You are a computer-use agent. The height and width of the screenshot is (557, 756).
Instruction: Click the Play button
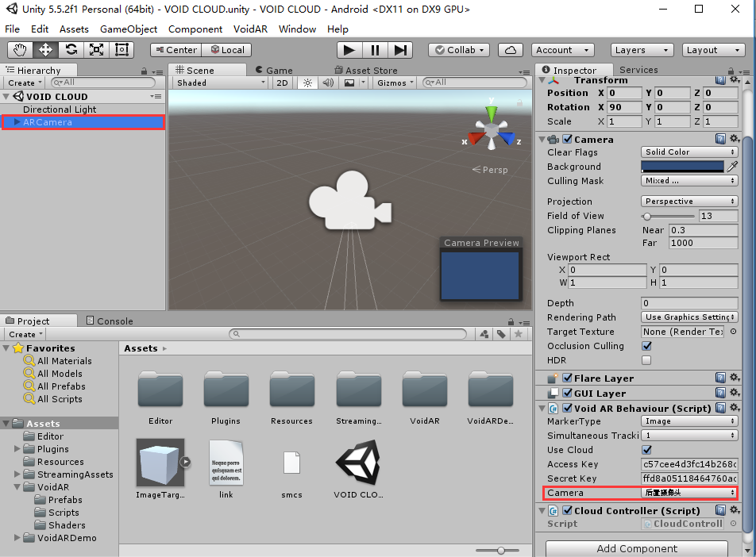349,50
